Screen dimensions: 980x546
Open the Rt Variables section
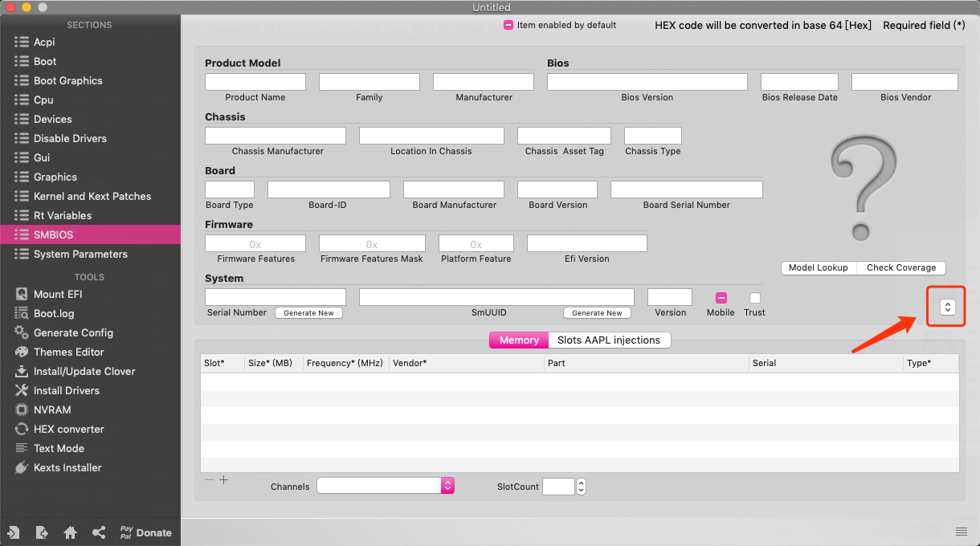(63, 215)
